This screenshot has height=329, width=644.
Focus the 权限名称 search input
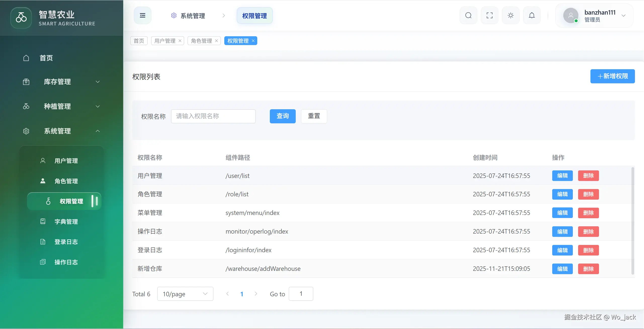coord(213,116)
